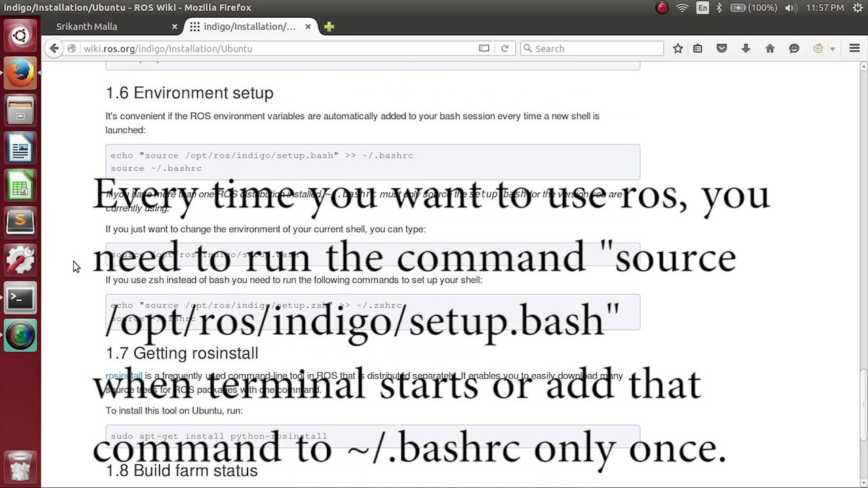Image resolution: width=868 pixels, height=488 pixels.
Task: Save page to Pocket
Action: pos(722,48)
